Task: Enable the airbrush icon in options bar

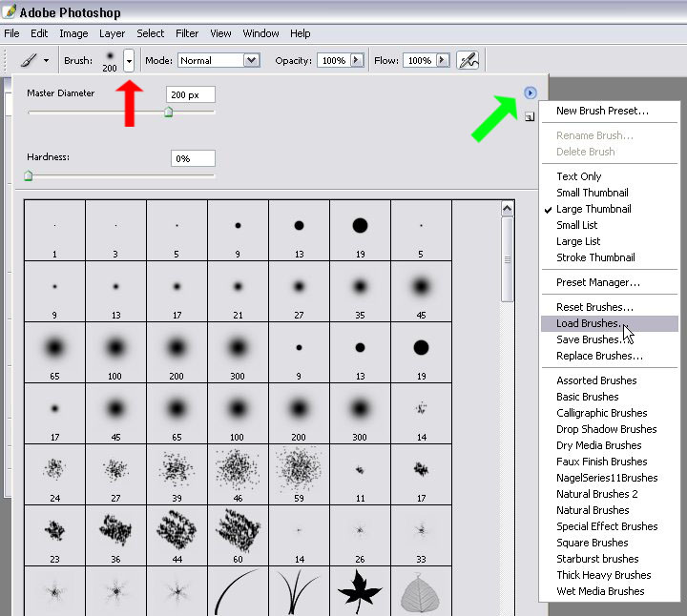Action: coord(468,60)
